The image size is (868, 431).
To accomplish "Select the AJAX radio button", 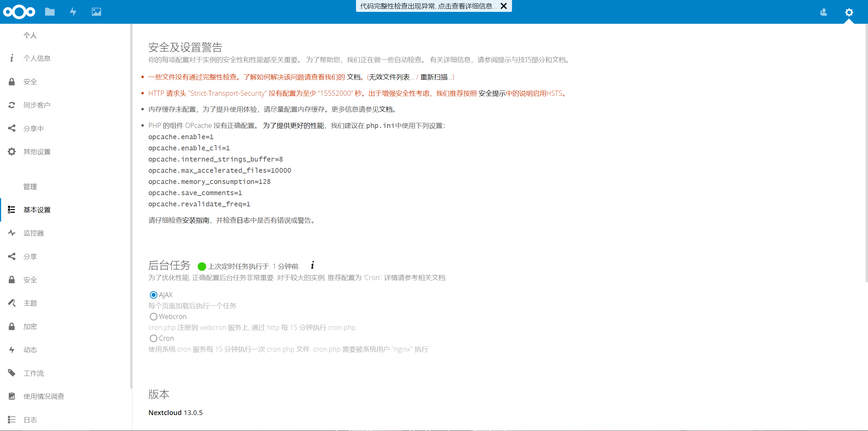I will [154, 295].
